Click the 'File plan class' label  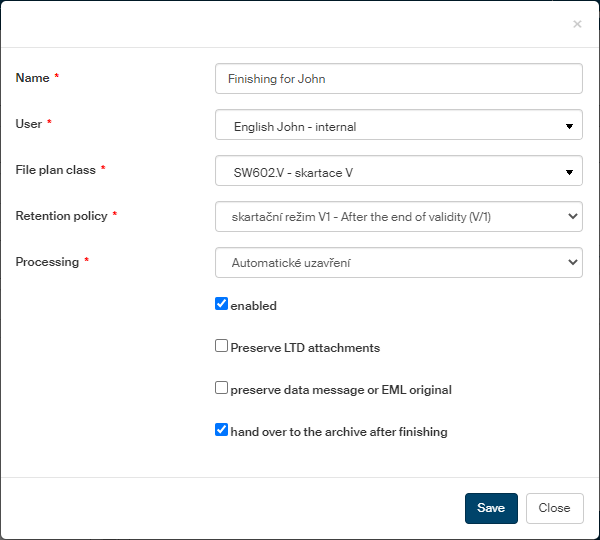coord(56,170)
